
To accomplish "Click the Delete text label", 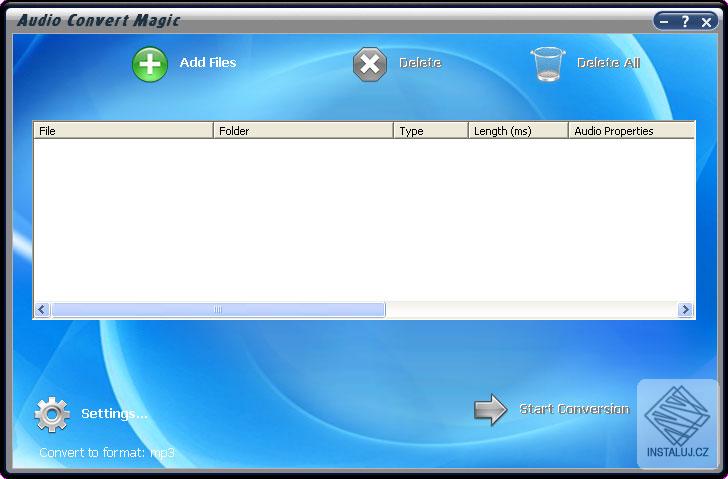I will [420, 62].
